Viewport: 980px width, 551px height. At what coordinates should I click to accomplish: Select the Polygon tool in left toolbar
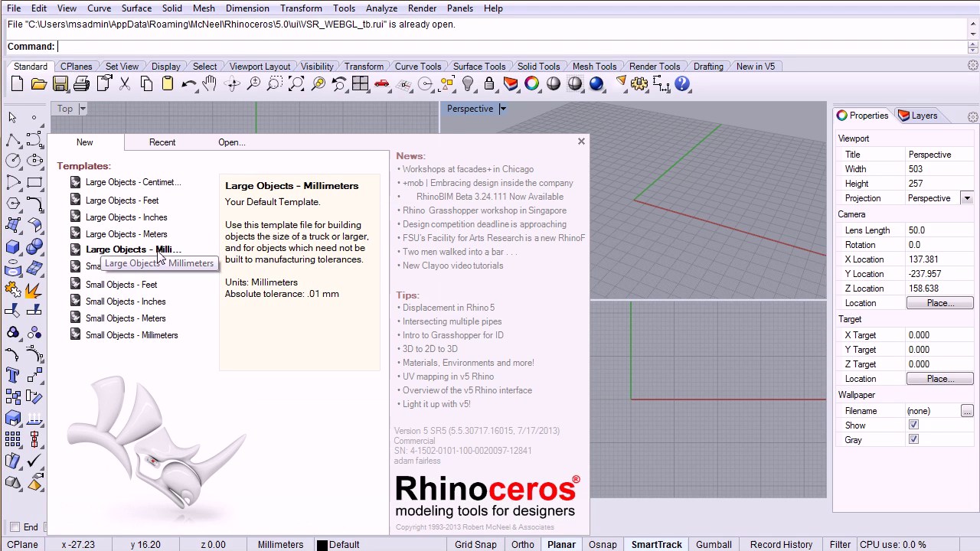[x=13, y=204]
